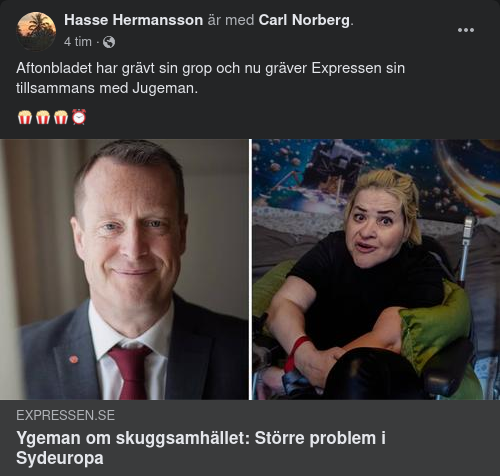Open the three-dot post options menu

(466, 30)
